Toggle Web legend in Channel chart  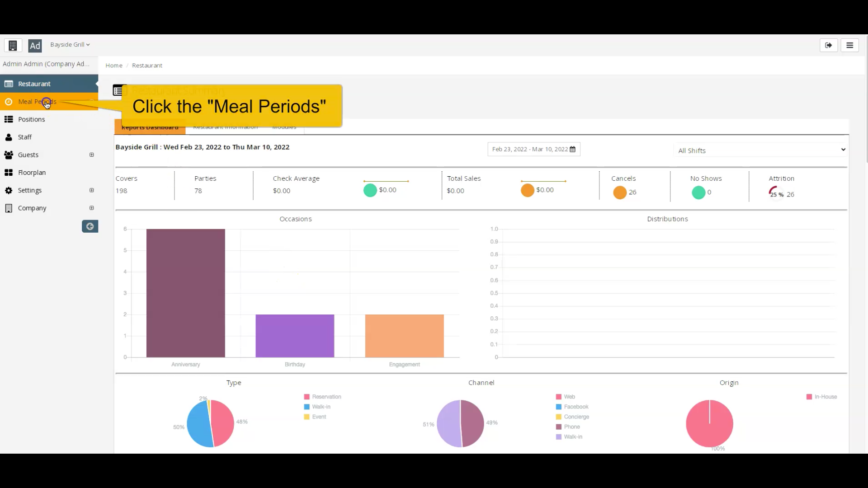566,397
